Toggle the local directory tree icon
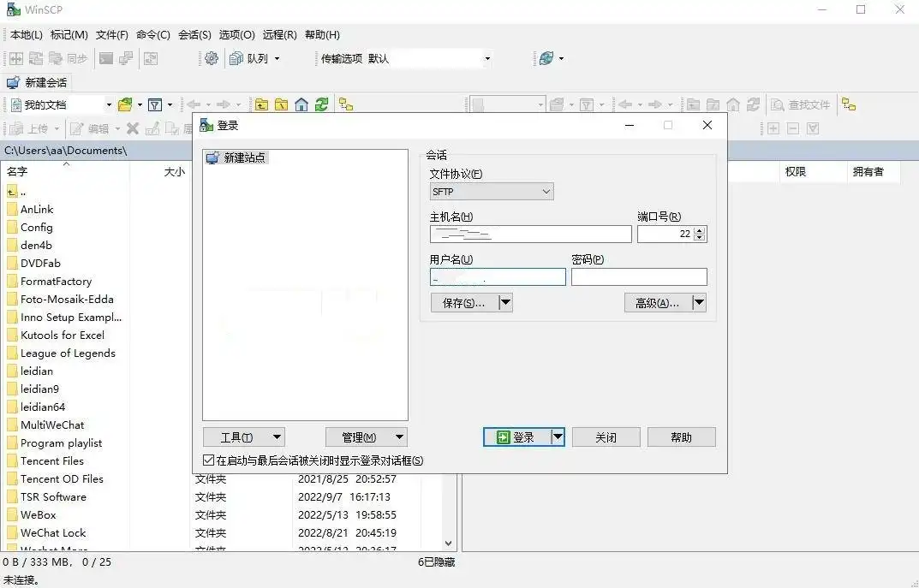 tap(346, 104)
